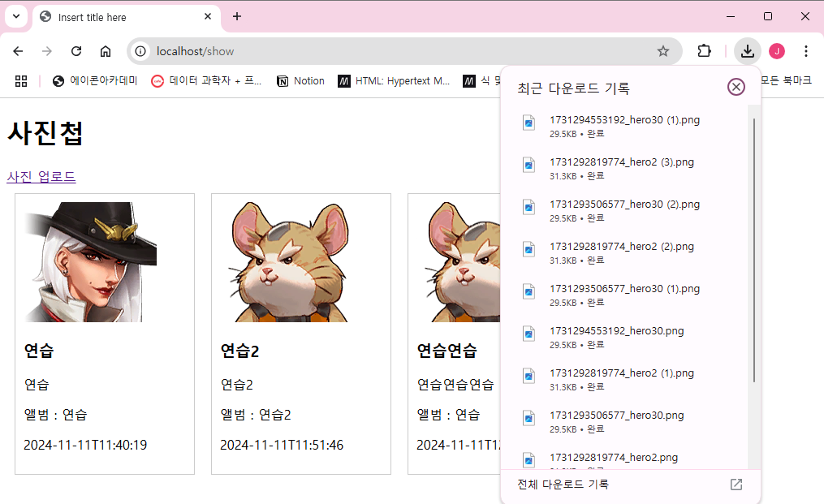Open full download history external-link icon
Image resolution: width=824 pixels, height=504 pixels.
click(736, 485)
